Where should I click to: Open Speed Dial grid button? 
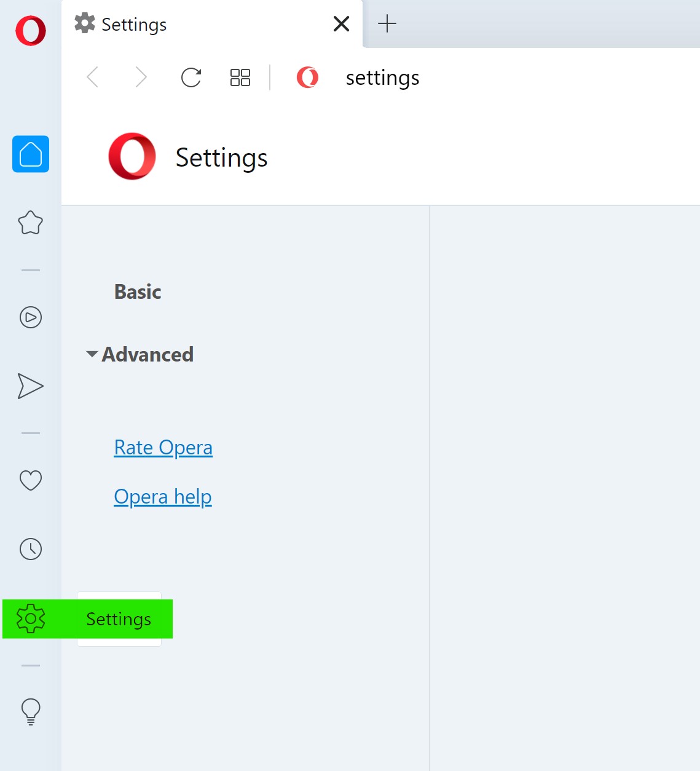click(x=240, y=77)
